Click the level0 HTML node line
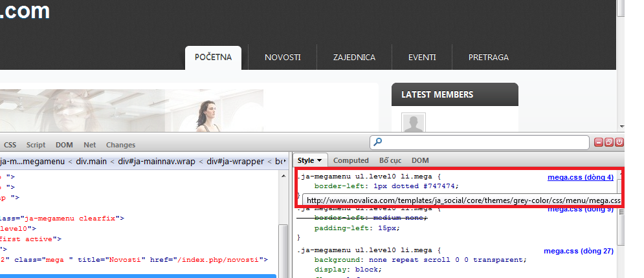644x278 pixels. 18,229
